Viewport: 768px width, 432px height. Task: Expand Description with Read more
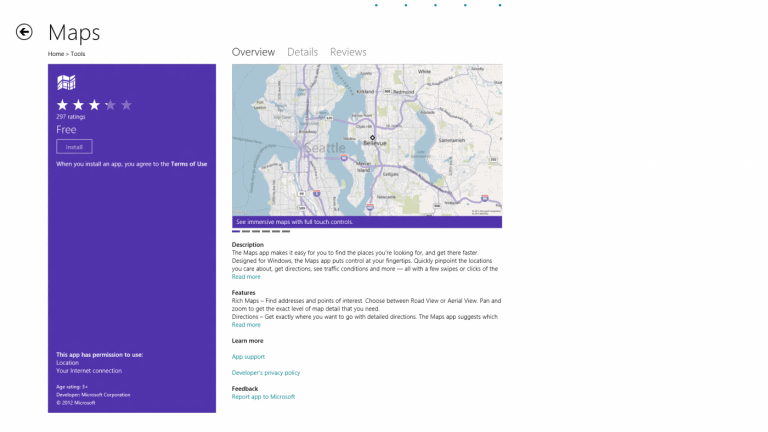pyautogui.click(x=246, y=277)
